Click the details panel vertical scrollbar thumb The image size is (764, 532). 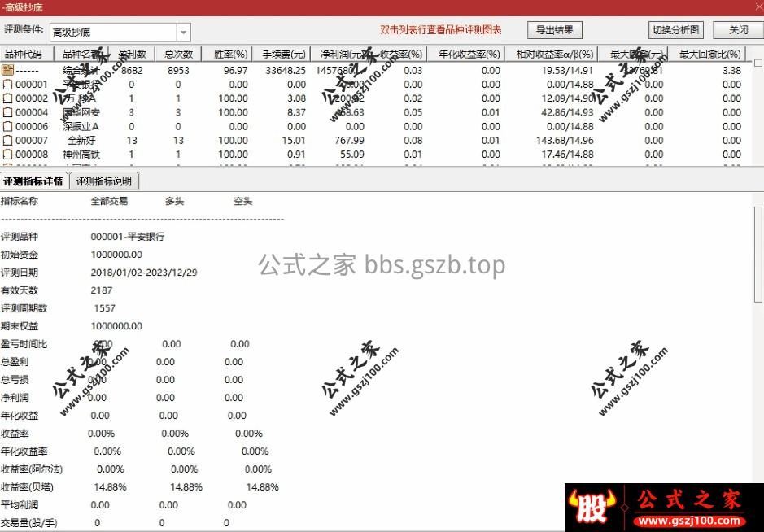point(758,255)
